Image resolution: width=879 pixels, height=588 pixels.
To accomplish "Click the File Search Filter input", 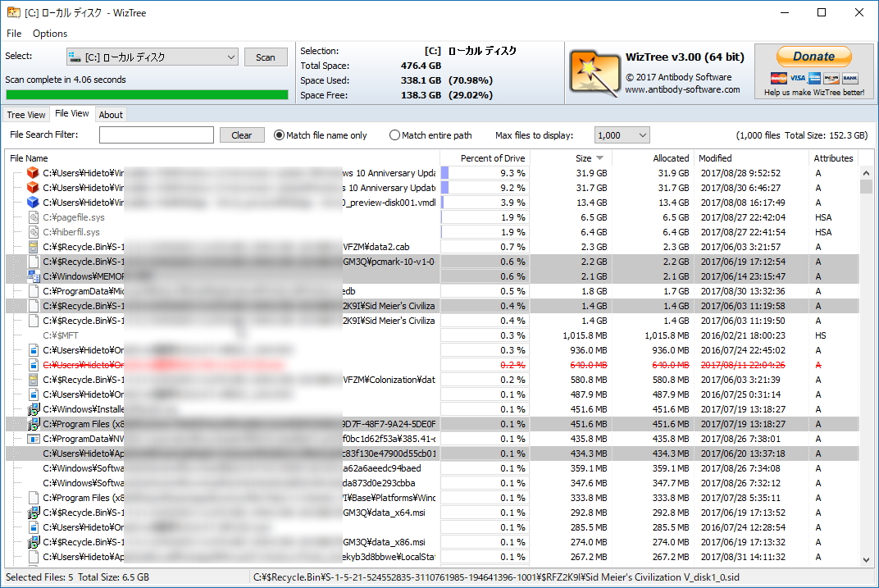I will tap(157, 135).
